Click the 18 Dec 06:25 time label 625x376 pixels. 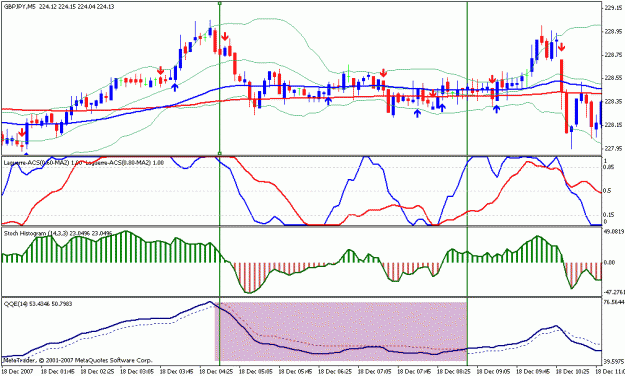pyautogui.click(x=334, y=371)
